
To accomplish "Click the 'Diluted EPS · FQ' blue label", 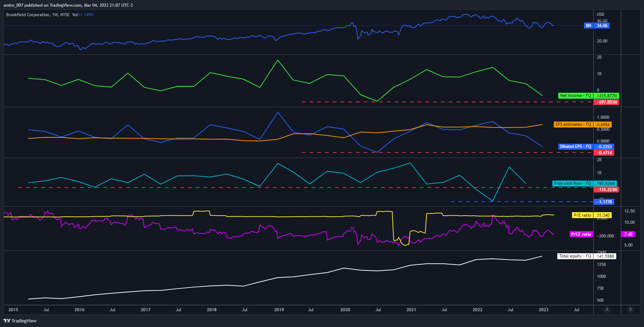I will pyautogui.click(x=576, y=146).
